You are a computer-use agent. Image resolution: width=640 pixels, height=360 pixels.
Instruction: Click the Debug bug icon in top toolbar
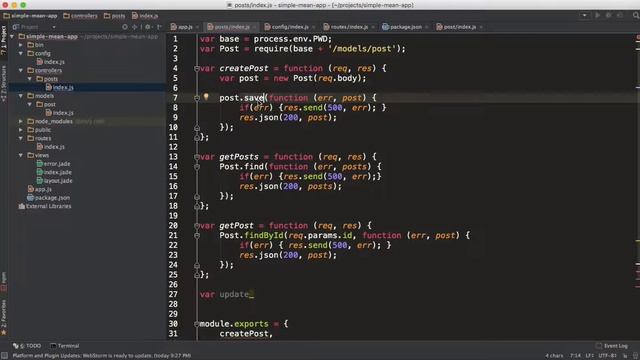tap(609, 16)
